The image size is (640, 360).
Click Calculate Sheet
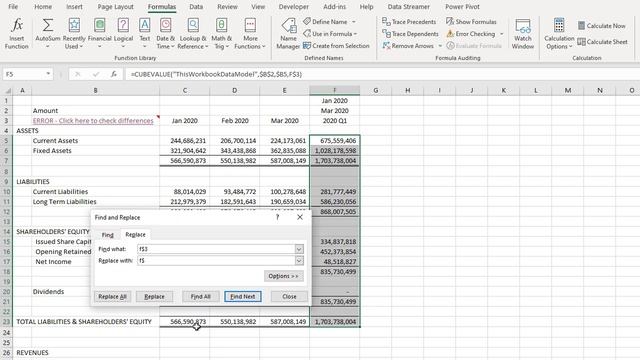(602, 42)
